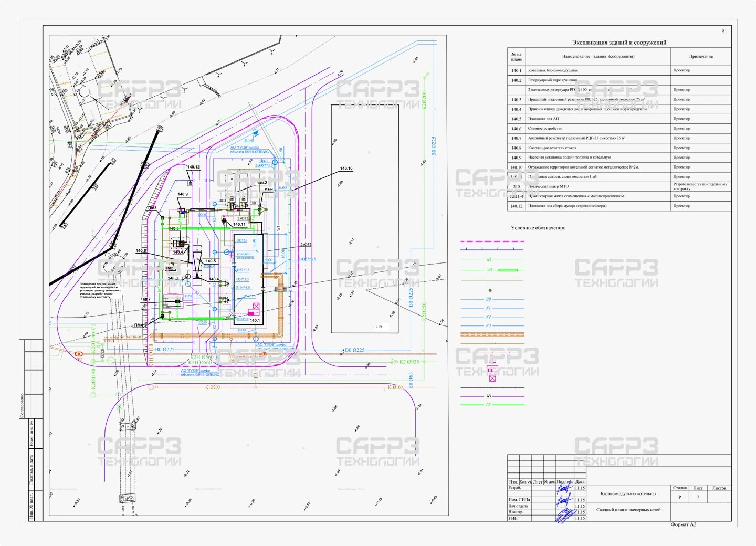
Task: Click the green 'Г2' legend line
Action: point(492,405)
